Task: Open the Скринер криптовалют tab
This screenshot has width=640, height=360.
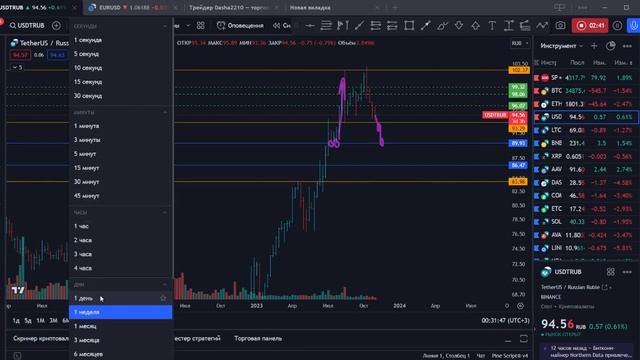Action: (x=41, y=338)
